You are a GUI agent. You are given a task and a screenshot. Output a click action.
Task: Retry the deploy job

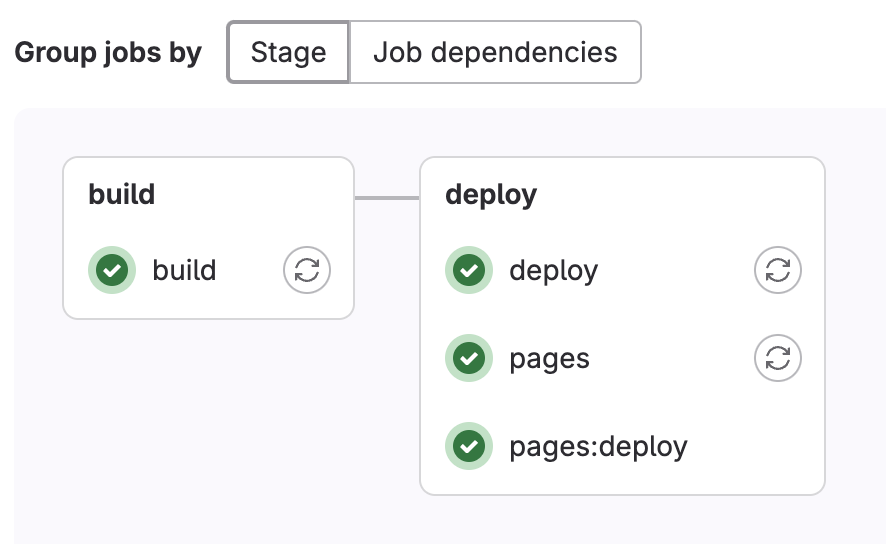coord(777,270)
